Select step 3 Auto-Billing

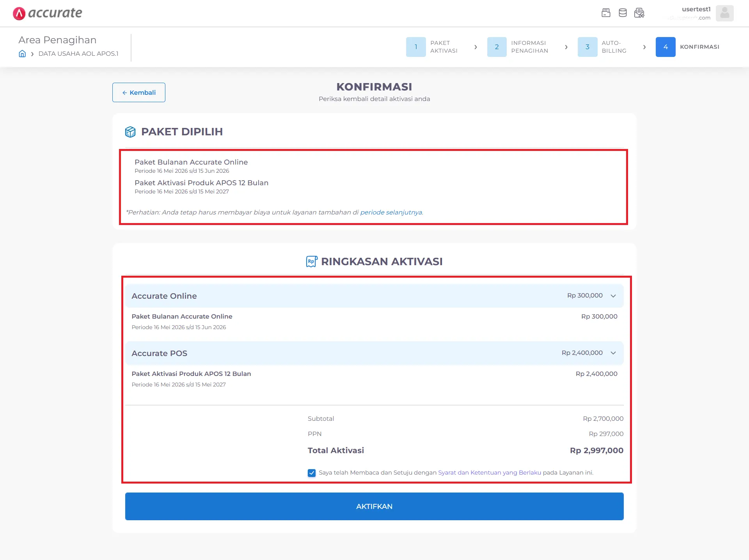(602, 47)
